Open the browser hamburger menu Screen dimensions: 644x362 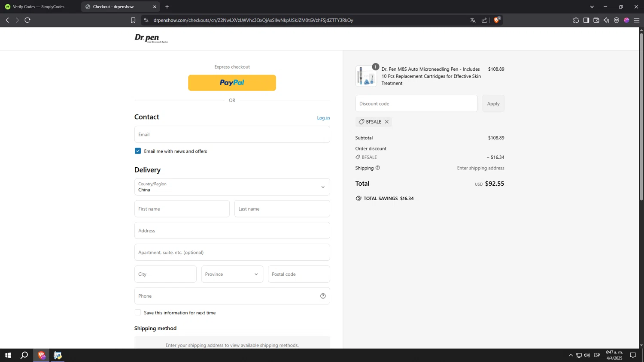tap(637, 20)
